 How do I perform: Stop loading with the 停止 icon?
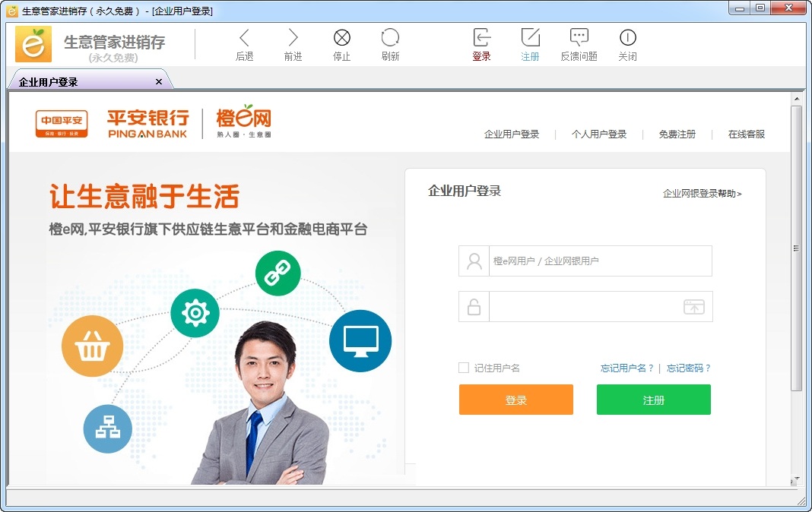(342, 38)
